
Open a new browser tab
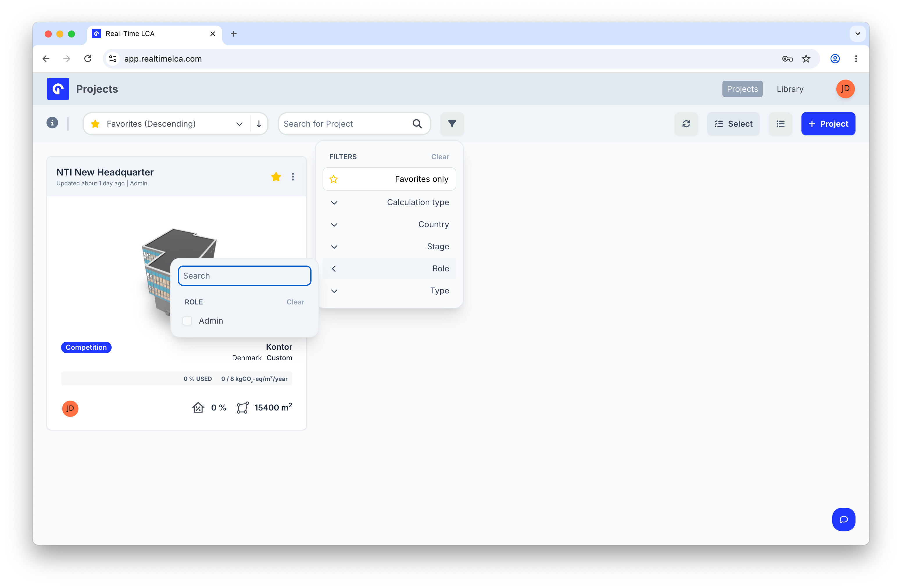[233, 34]
